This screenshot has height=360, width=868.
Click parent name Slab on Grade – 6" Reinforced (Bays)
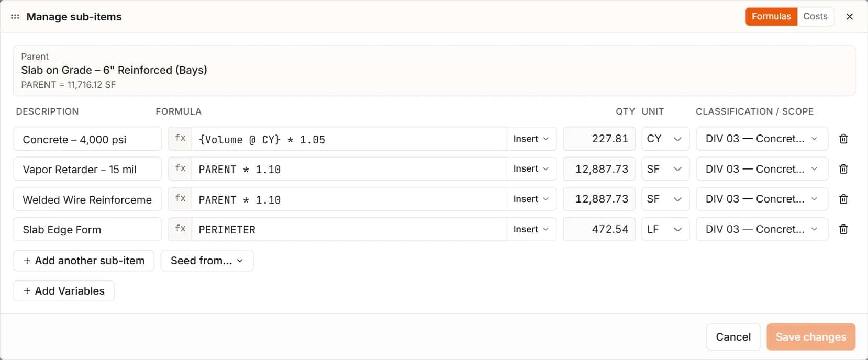click(114, 70)
